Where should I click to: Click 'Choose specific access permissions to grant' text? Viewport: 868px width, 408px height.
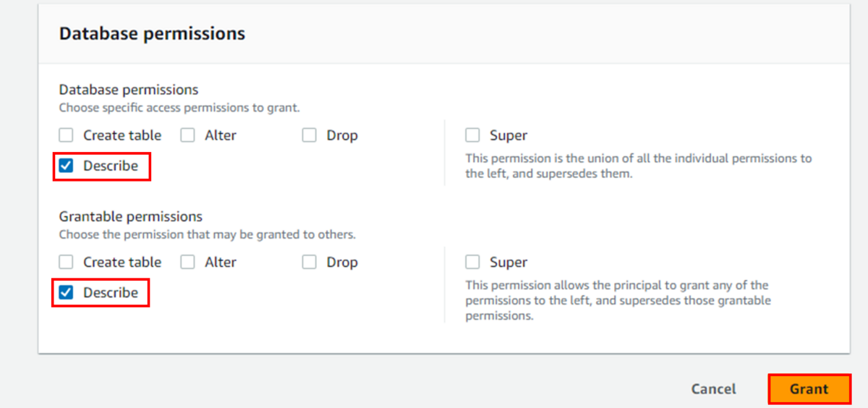179,108
